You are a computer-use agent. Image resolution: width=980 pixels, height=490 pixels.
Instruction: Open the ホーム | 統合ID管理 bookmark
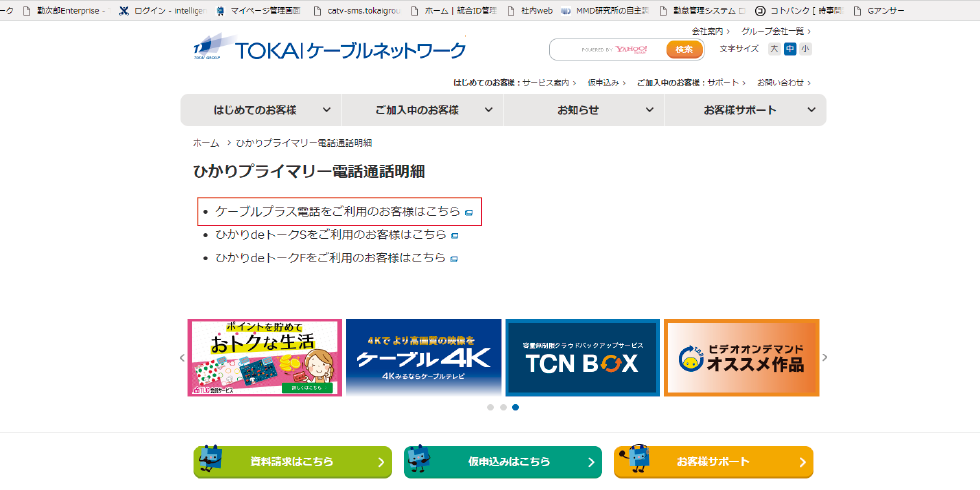454,11
